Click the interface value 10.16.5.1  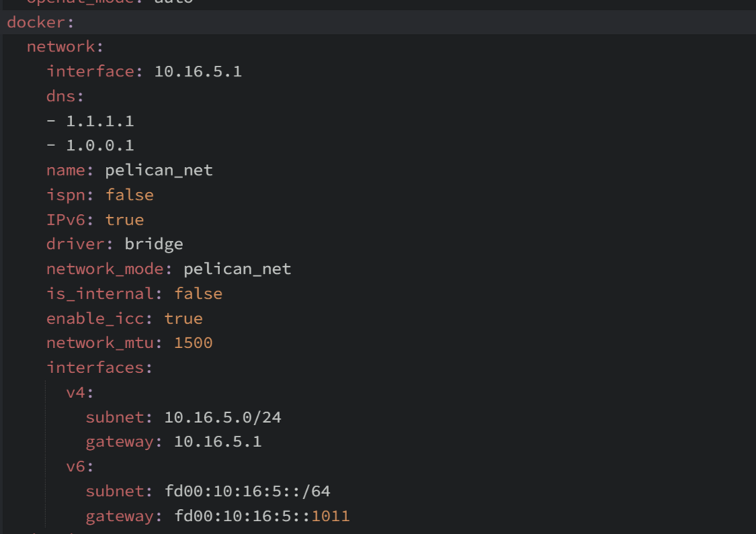click(197, 71)
